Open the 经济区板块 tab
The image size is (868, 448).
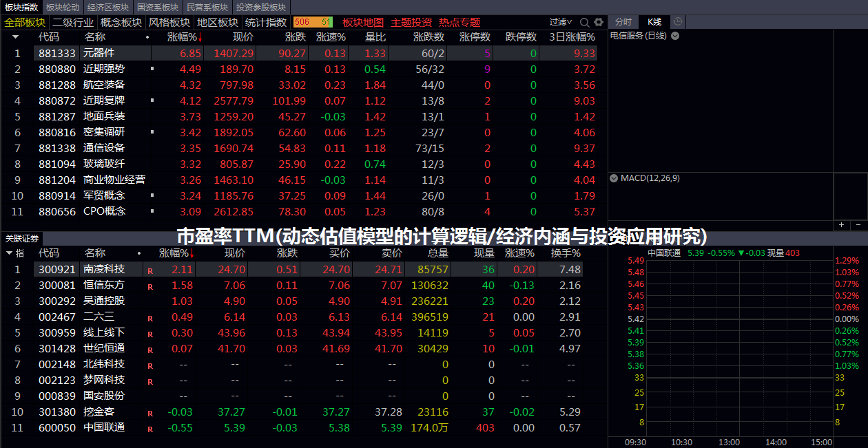(x=108, y=7)
